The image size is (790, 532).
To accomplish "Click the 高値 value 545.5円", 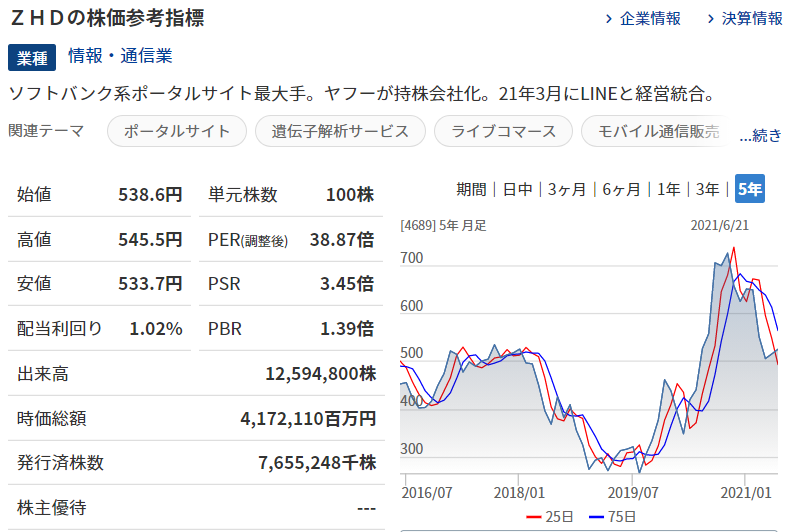I will [x=150, y=239].
